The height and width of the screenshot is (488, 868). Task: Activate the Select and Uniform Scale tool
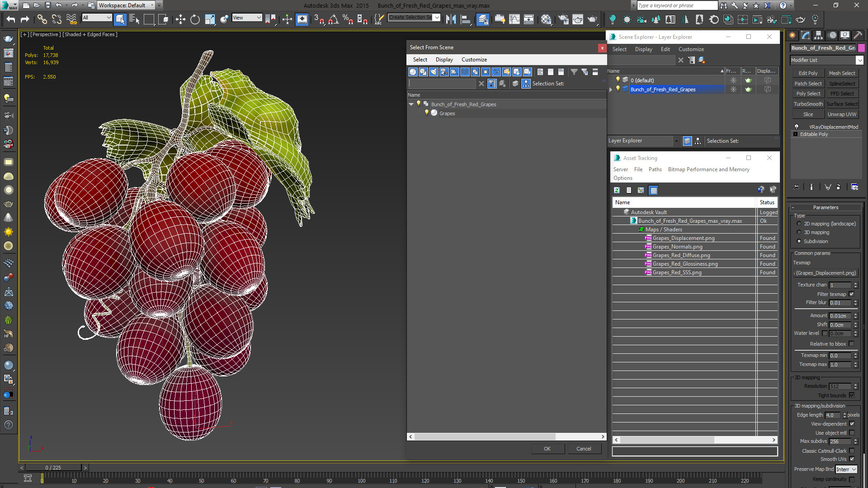click(x=210, y=19)
